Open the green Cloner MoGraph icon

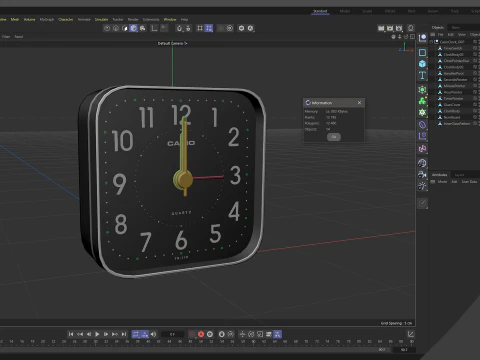422,101
